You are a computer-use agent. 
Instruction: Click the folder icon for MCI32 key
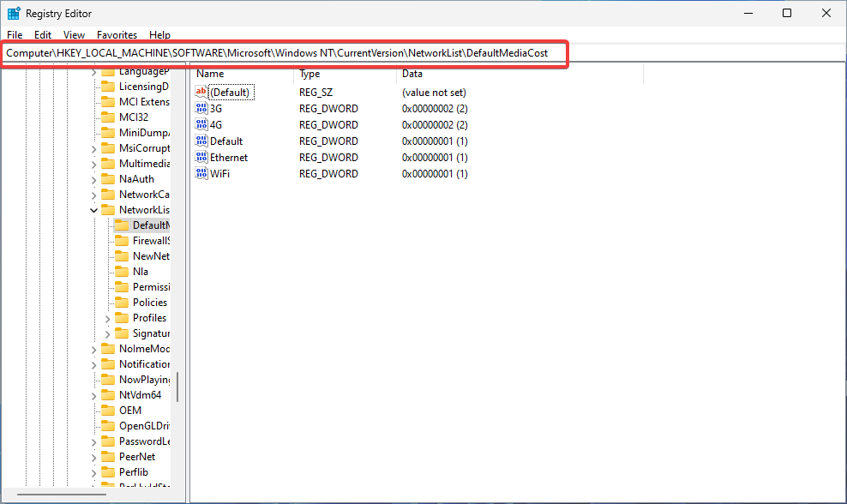[x=109, y=117]
